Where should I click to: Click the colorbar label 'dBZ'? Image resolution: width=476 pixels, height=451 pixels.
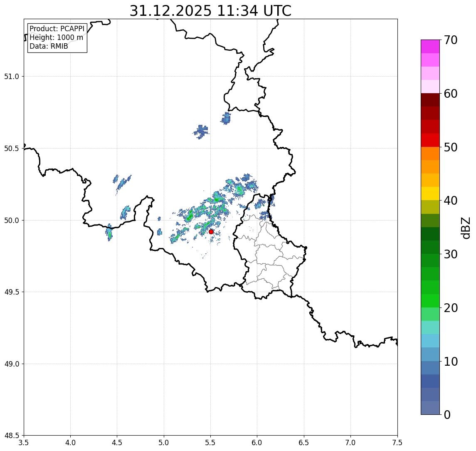[465, 228]
